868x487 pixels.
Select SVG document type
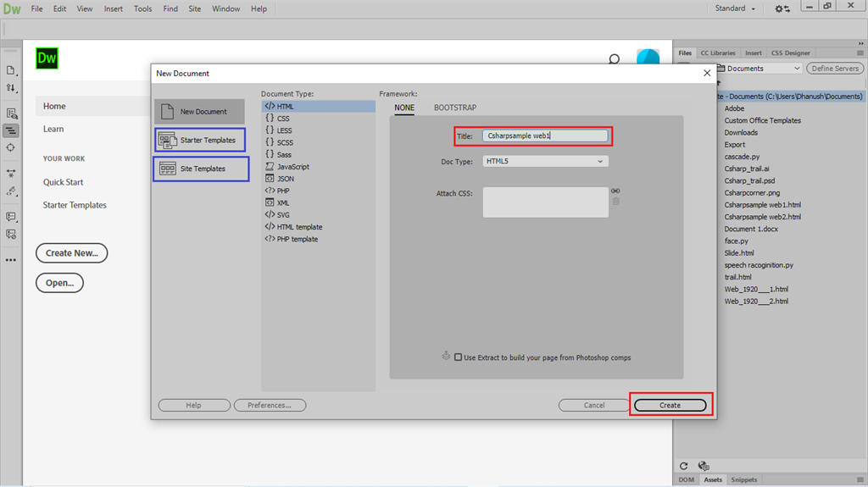[319, 215]
